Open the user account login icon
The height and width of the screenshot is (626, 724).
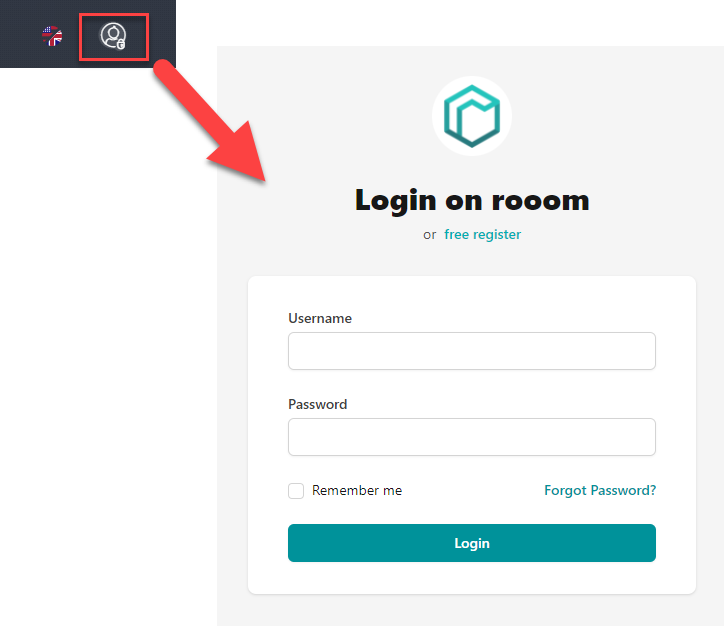pos(113,36)
